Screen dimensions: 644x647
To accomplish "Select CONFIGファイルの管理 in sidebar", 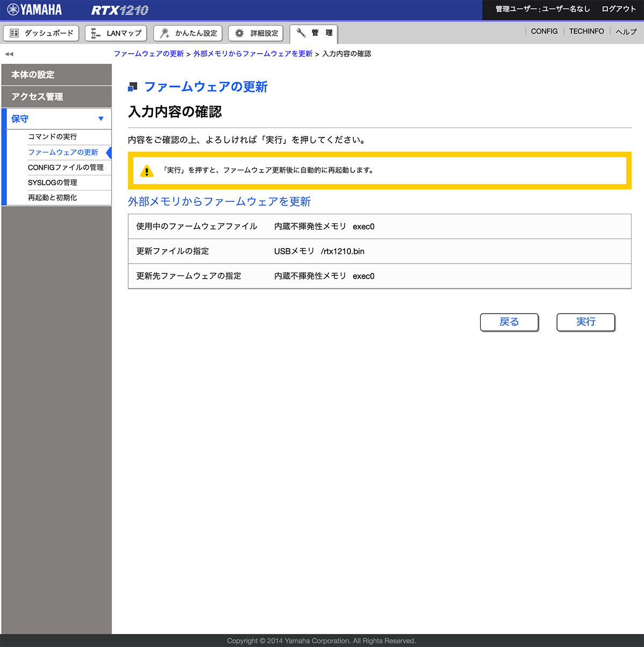I will click(66, 168).
